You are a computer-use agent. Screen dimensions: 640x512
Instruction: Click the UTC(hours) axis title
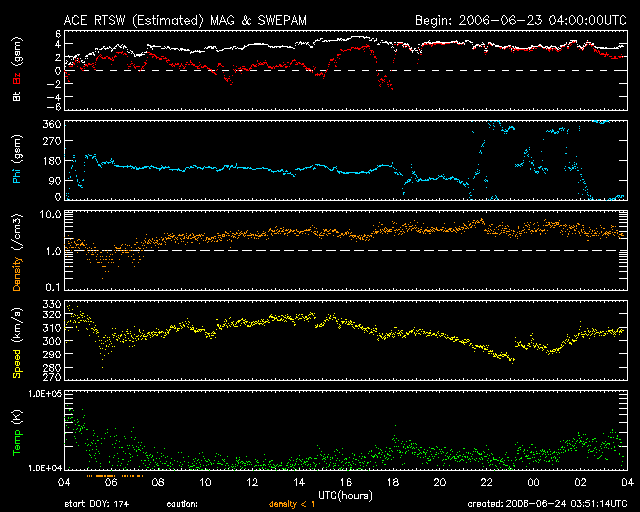(x=345, y=496)
